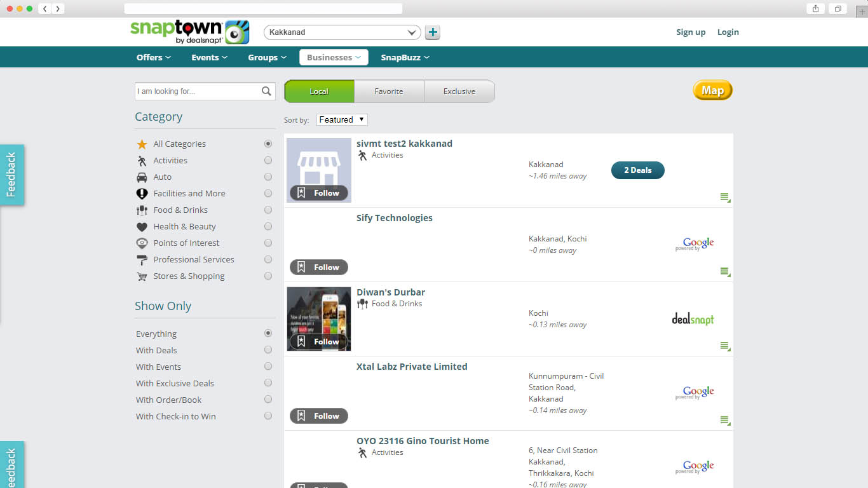Click the plus icon beside location box

coord(433,32)
